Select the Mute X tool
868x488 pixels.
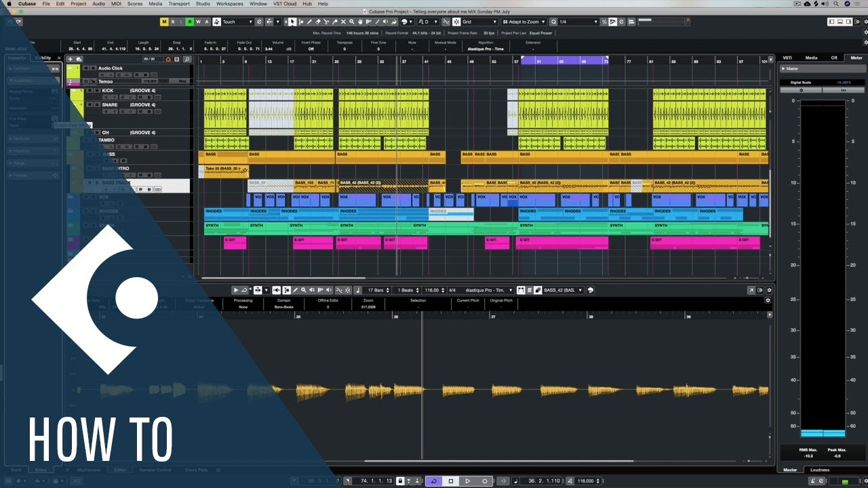tap(343, 22)
